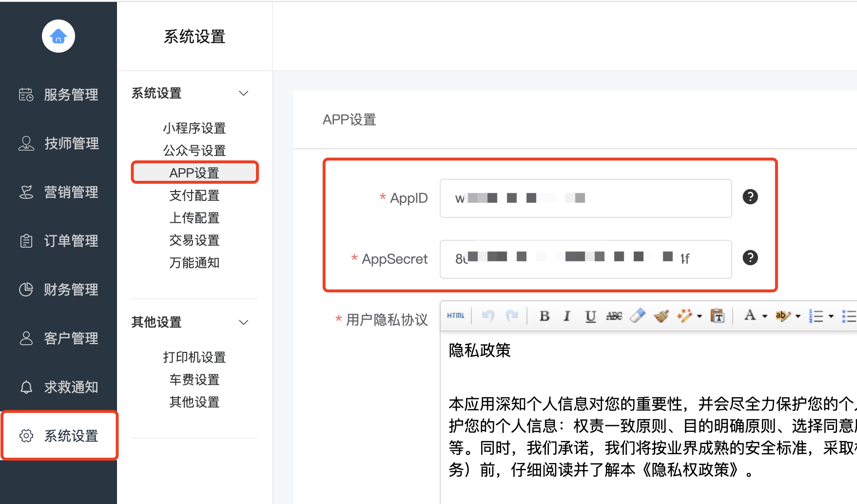Open the ordered list style dropdown

point(831,317)
